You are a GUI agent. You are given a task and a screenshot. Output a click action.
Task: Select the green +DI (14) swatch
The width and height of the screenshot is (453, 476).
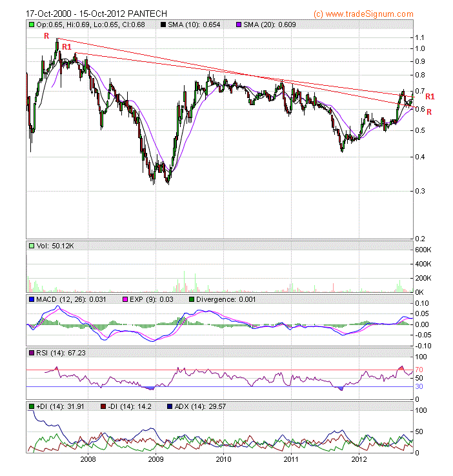(31, 406)
